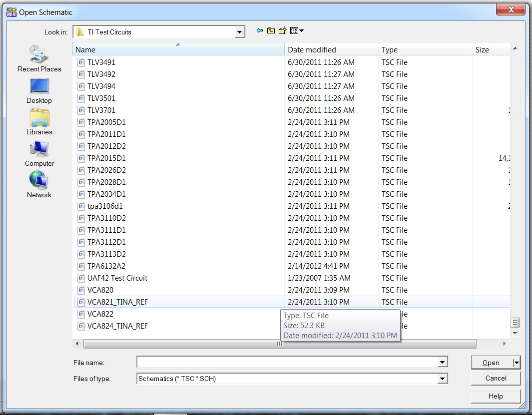Select file icon of TPA2026D2
This screenshot has width=532, height=415.
tap(81, 170)
